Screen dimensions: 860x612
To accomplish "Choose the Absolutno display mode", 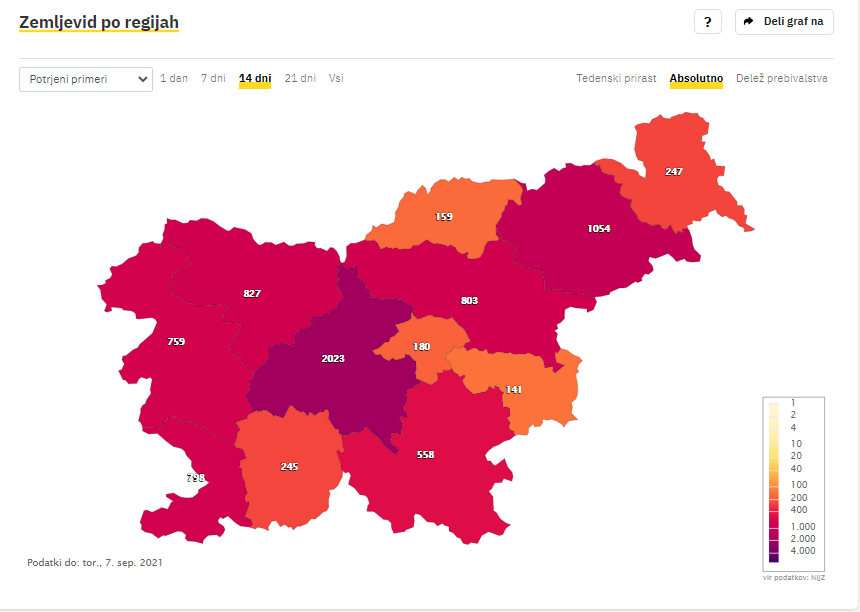I will [696, 78].
